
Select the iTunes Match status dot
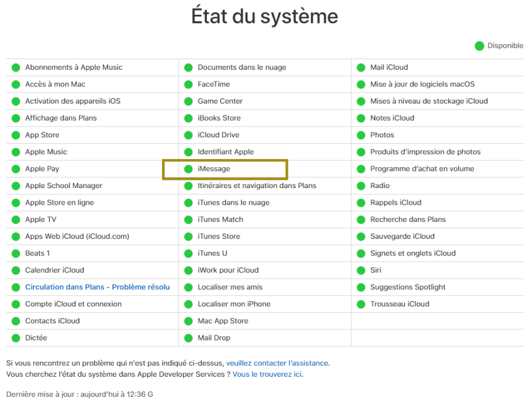pos(189,219)
